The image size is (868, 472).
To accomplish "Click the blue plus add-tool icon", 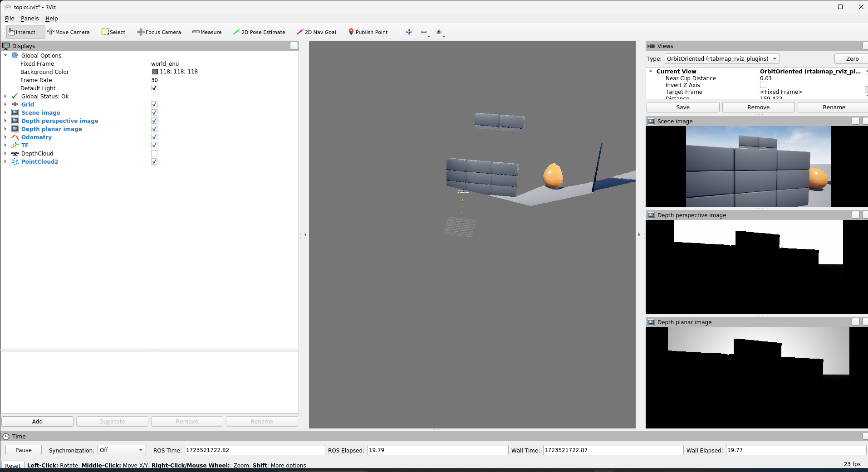I will click(409, 32).
